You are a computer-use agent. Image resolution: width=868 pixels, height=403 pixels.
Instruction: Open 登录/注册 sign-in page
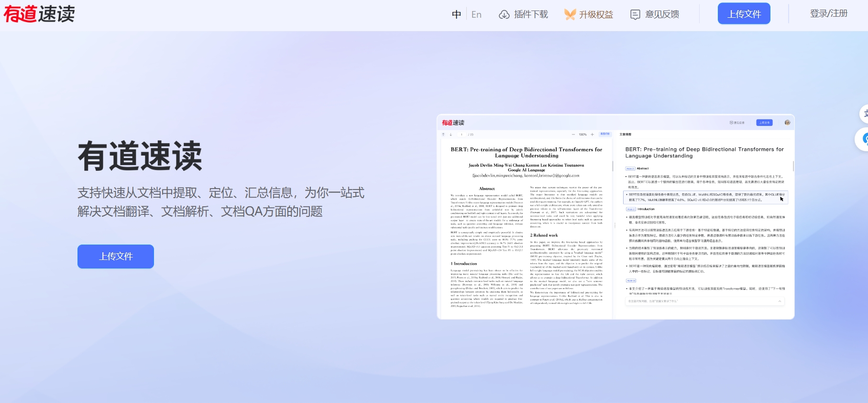829,13
